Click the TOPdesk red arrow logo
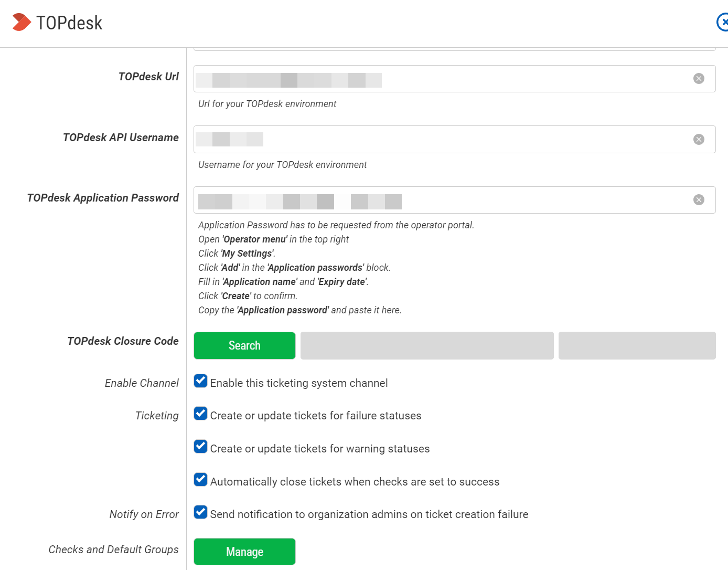The image size is (728, 570). coord(22,22)
